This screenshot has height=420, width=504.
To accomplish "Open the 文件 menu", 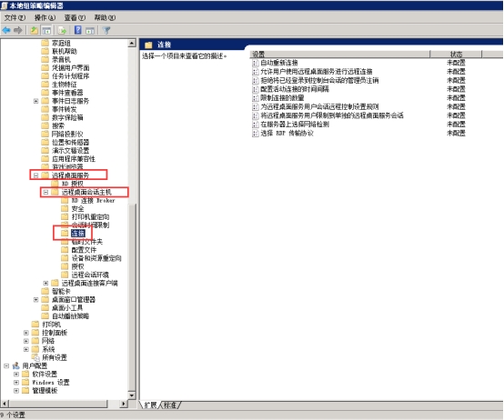I will point(15,17).
